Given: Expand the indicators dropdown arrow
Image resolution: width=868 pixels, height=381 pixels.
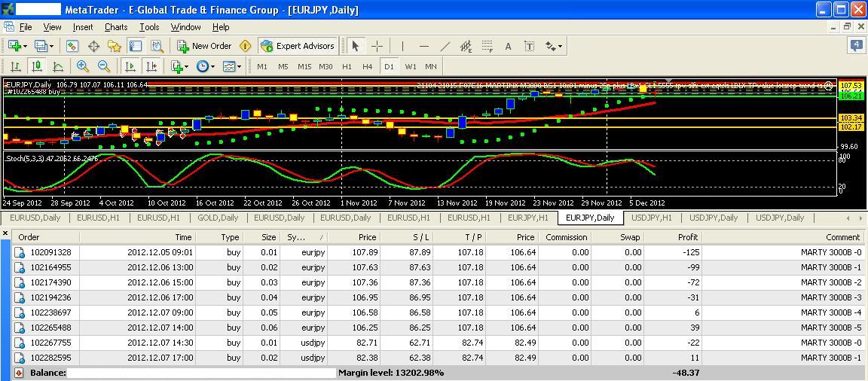Looking at the screenshot, I should coord(187,67).
